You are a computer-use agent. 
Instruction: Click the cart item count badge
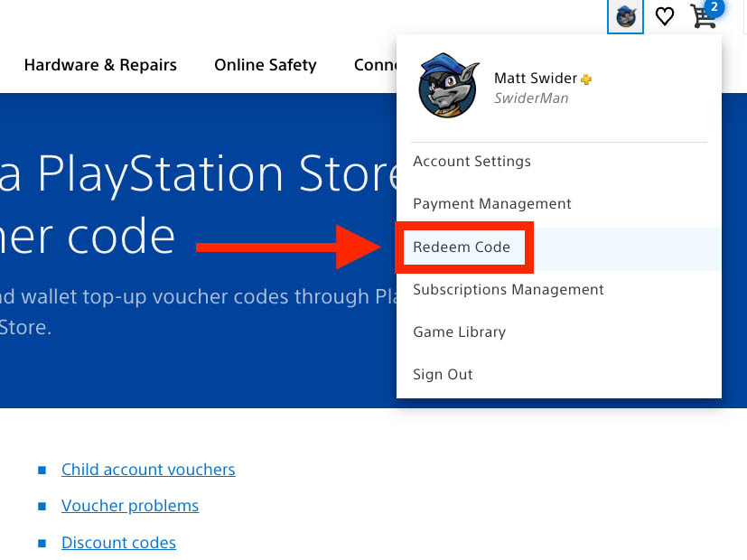(x=718, y=7)
